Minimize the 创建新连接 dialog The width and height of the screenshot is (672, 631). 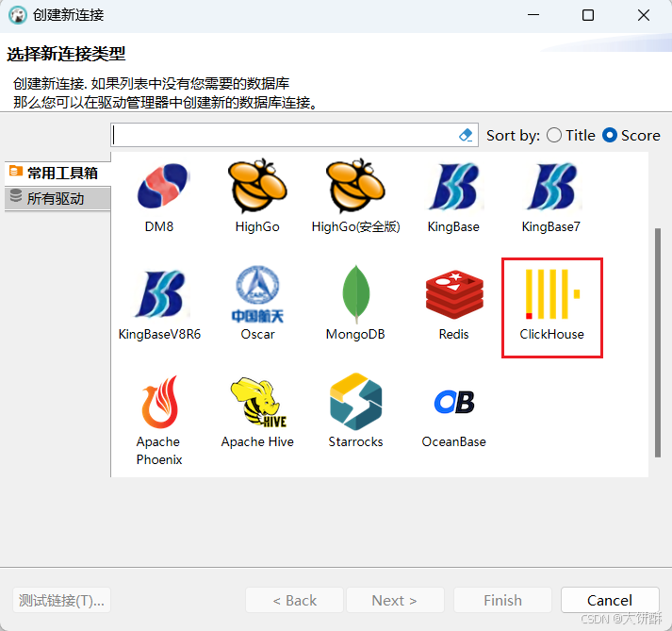[x=533, y=15]
